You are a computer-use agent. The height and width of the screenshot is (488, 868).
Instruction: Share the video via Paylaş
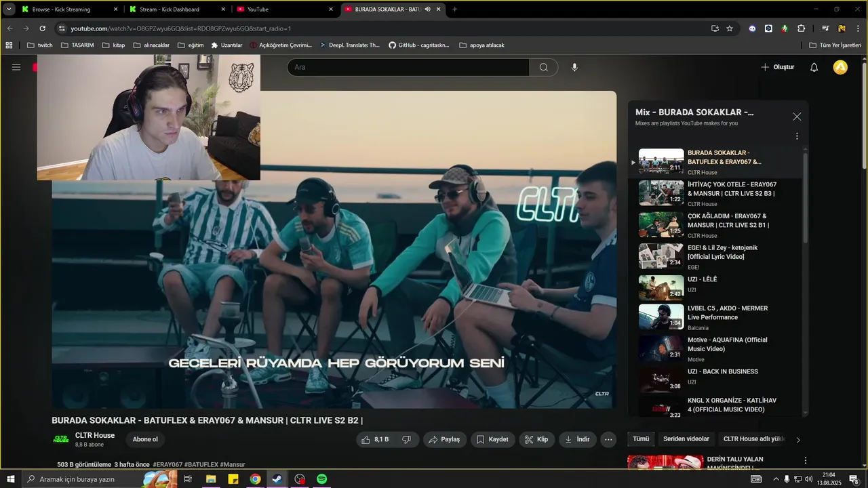[x=445, y=439]
